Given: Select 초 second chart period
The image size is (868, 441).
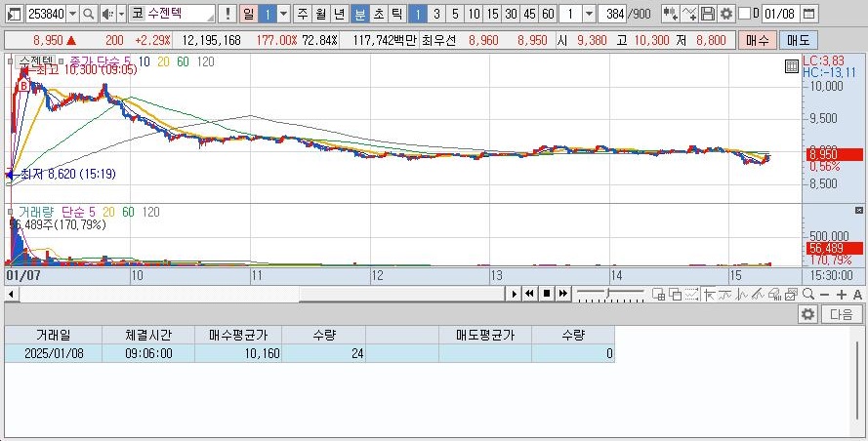Looking at the screenshot, I should [x=379, y=14].
